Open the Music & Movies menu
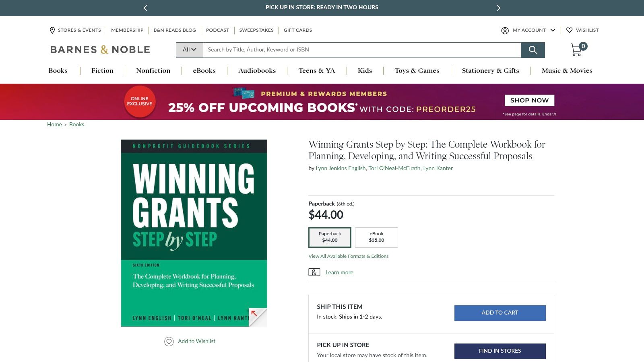Viewport: 644px width, 362px height. coord(567,71)
